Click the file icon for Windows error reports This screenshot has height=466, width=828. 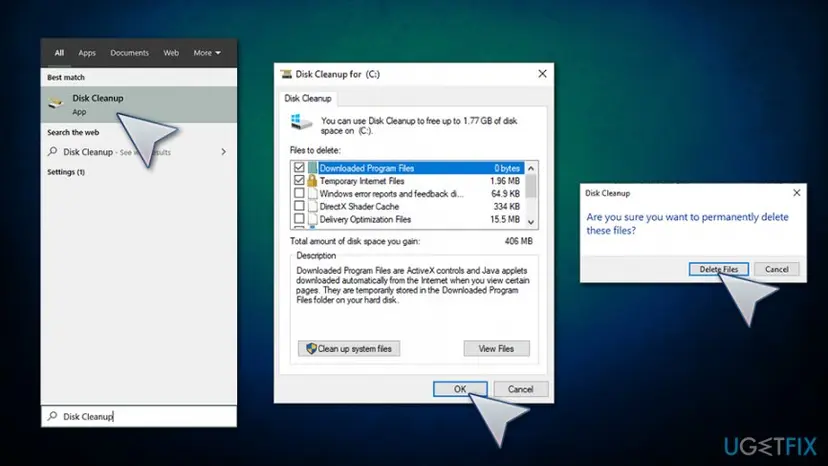click(x=313, y=193)
